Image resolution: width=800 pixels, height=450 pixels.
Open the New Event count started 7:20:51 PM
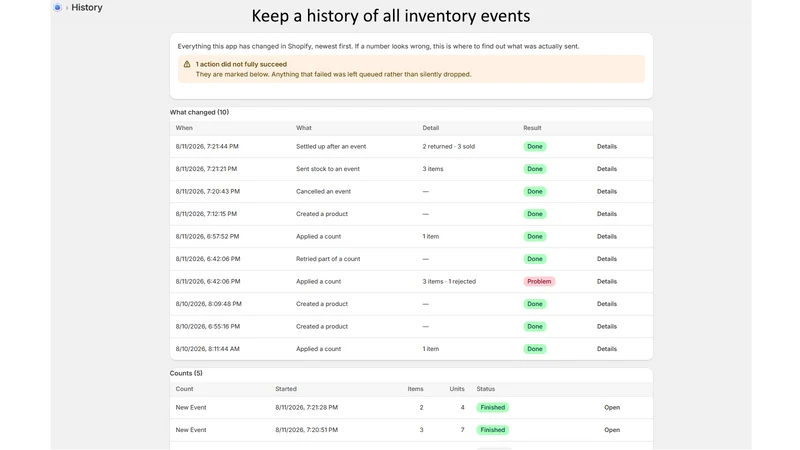(x=612, y=430)
